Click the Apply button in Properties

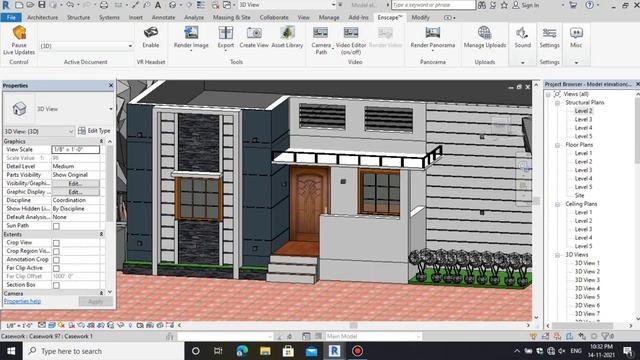point(96,302)
